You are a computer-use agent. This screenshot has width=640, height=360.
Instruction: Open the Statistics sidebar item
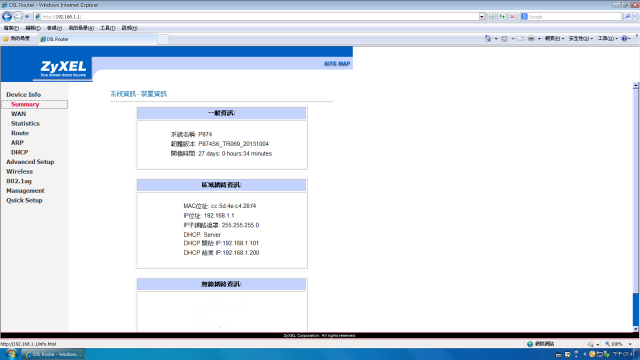[25, 124]
